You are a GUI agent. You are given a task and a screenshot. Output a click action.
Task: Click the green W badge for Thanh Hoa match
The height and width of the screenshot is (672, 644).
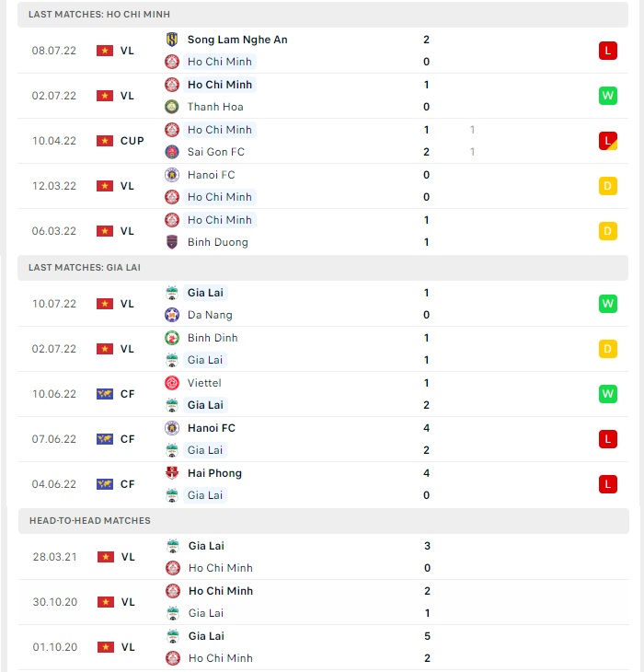(x=607, y=96)
